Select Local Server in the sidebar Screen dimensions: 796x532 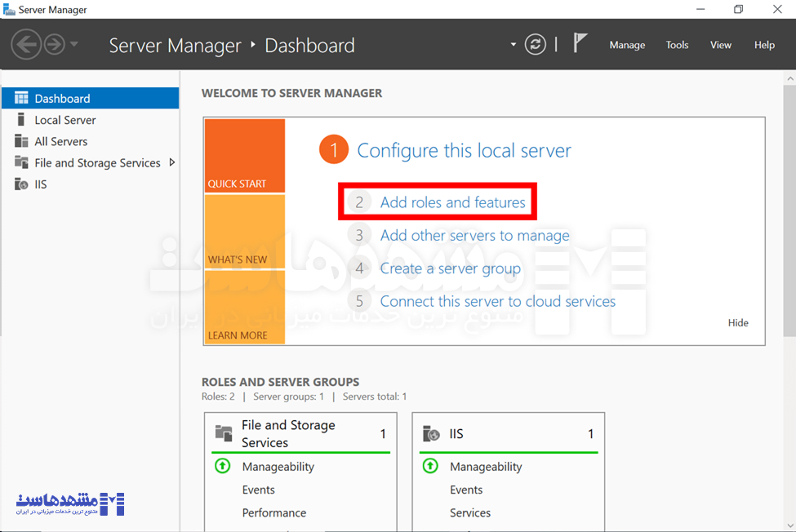(91, 120)
